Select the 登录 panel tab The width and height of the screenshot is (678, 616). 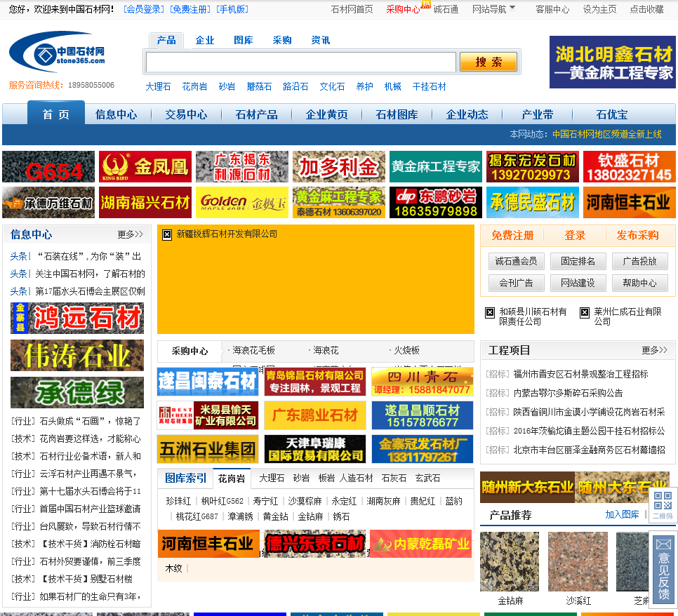[575, 235]
